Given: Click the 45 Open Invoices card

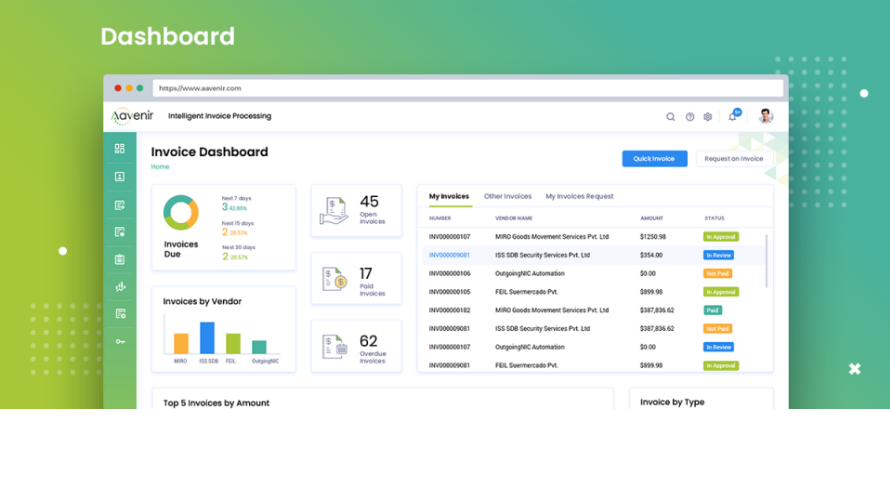Looking at the screenshot, I should (x=356, y=211).
